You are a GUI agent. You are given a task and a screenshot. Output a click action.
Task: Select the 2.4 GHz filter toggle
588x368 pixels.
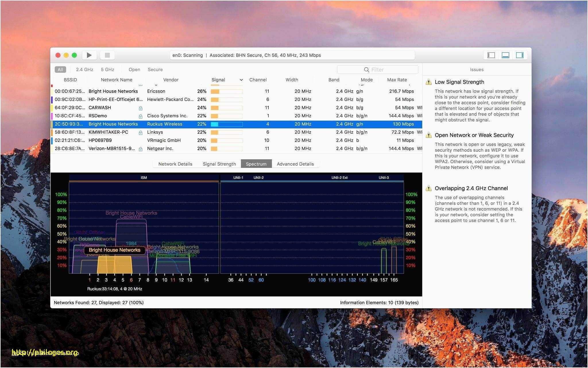point(83,70)
